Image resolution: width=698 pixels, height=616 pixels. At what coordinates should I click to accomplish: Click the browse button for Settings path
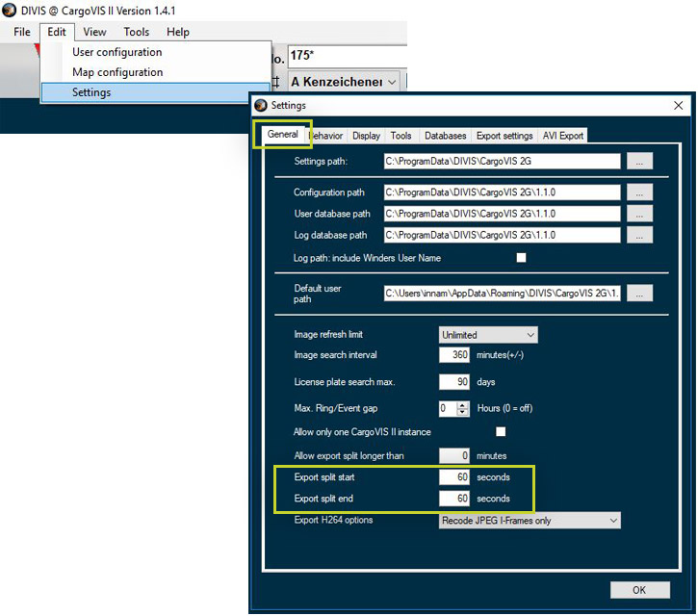(x=639, y=161)
